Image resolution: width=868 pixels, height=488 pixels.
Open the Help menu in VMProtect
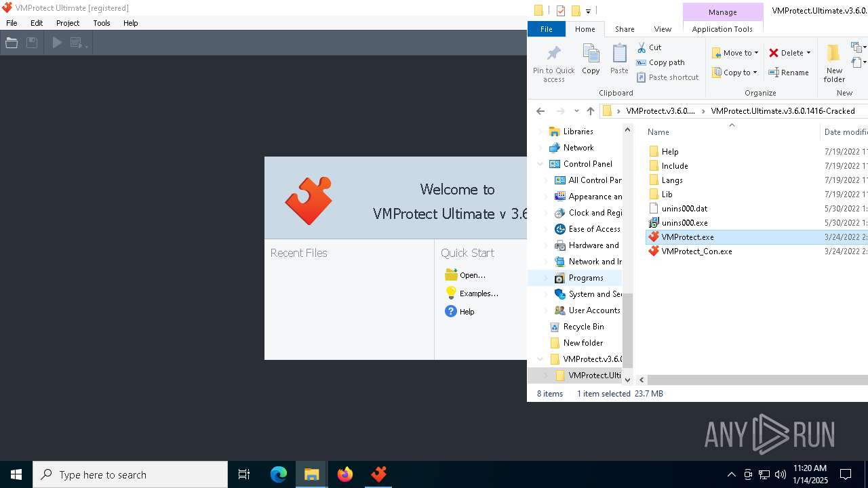coord(131,23)
